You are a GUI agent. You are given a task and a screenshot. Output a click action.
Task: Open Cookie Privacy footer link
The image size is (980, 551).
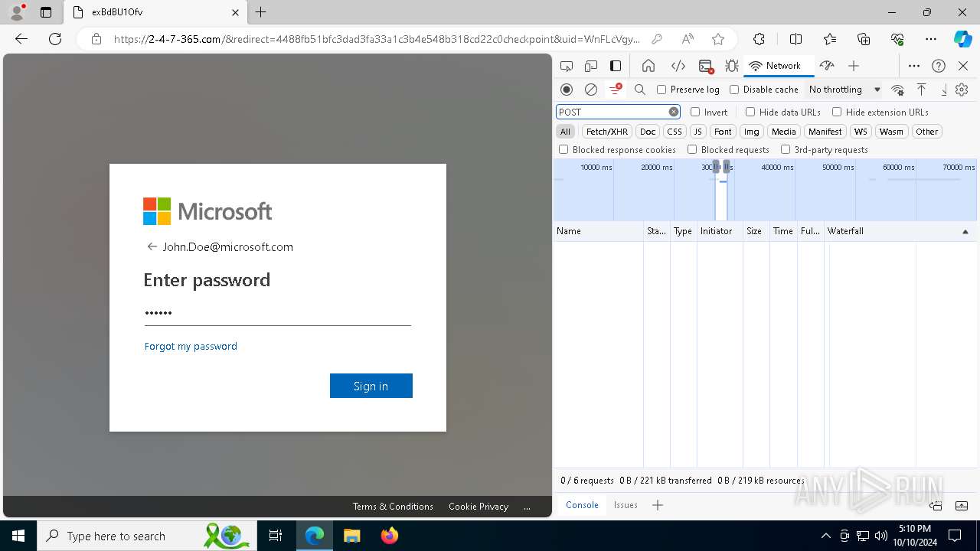click(479, 507)
